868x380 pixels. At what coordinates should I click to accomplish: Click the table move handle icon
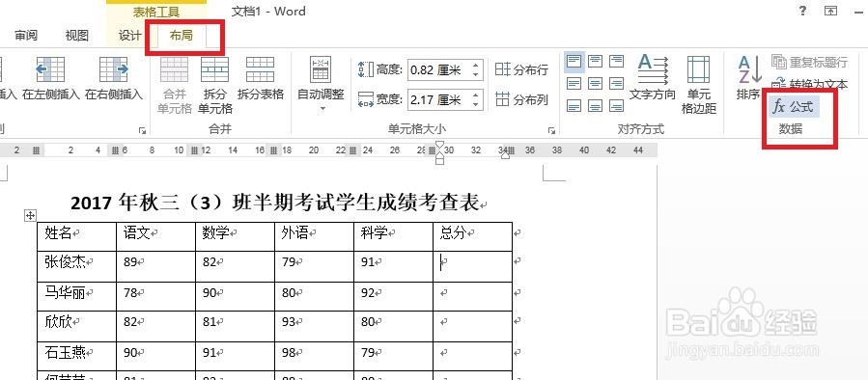tap(31, 216)
